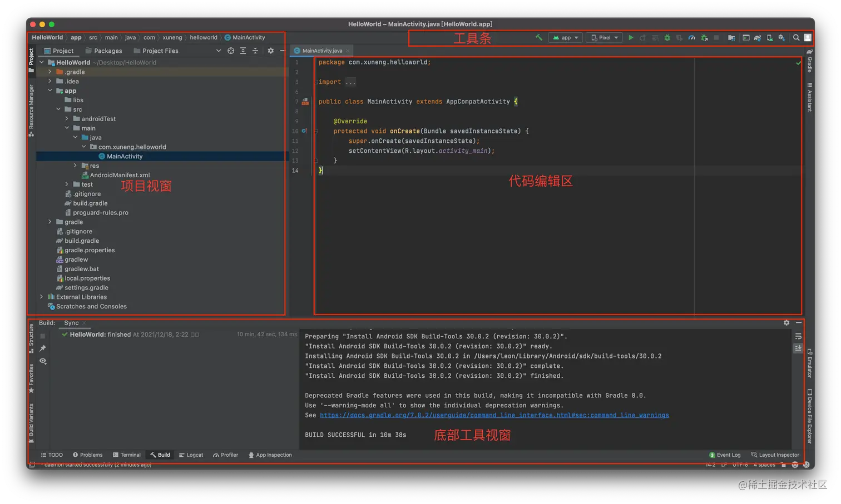Switch to the Project Files view tab
This screenshot has width=841, height=504.
[x=156, y=51]
